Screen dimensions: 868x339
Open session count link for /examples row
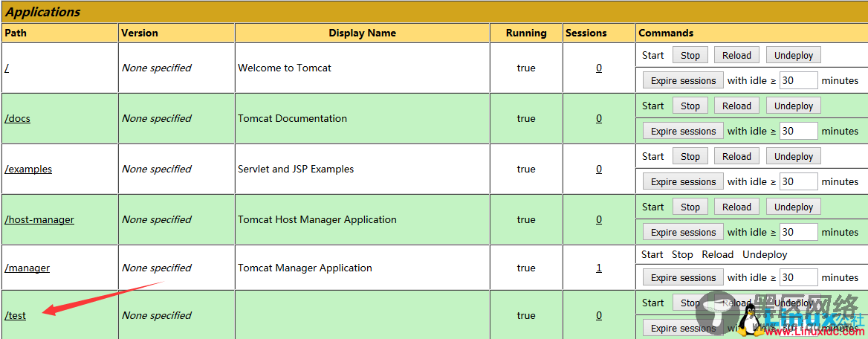[x=599, y=169]
